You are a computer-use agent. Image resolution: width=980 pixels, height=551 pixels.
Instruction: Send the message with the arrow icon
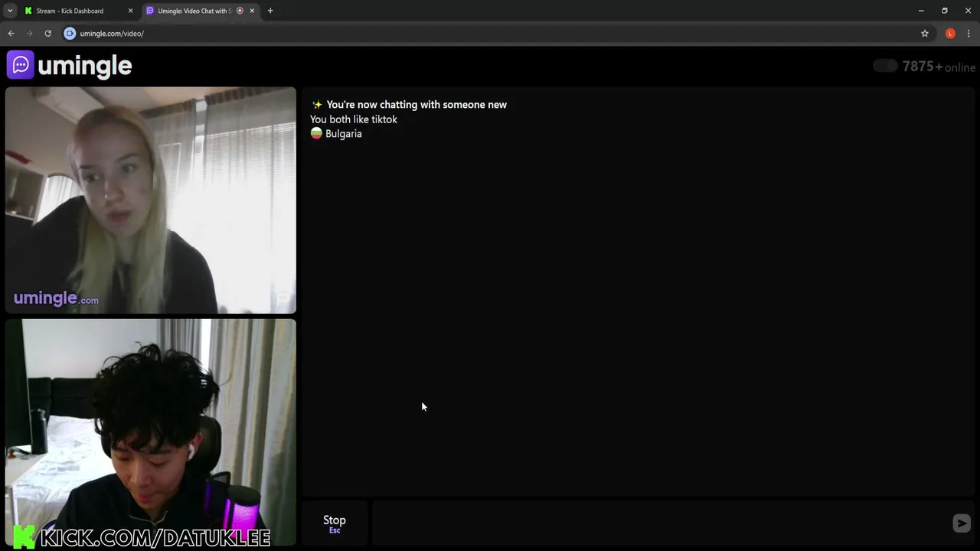coord(962,523)
